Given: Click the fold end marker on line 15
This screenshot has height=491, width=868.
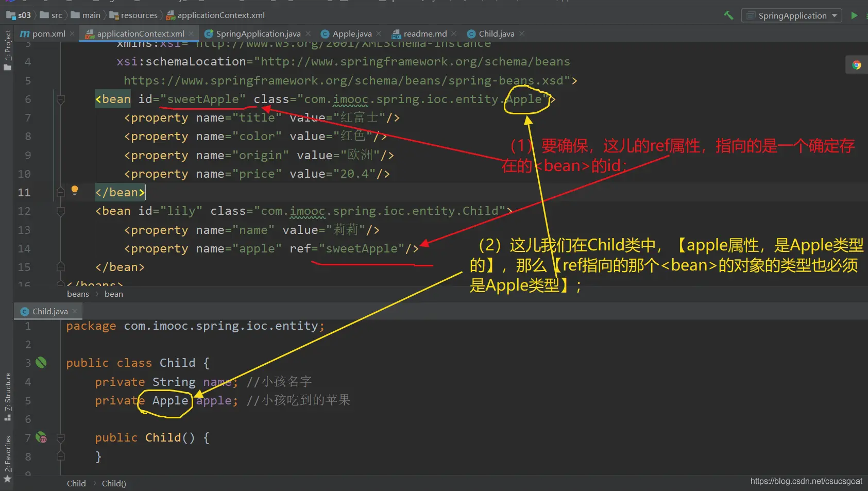Looking at the screenshot, I should pos(60,267).
